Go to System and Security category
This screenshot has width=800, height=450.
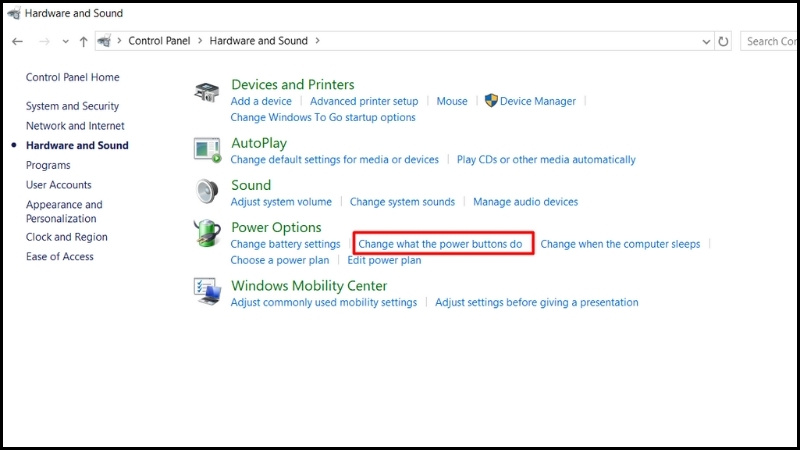coord(72,106)
